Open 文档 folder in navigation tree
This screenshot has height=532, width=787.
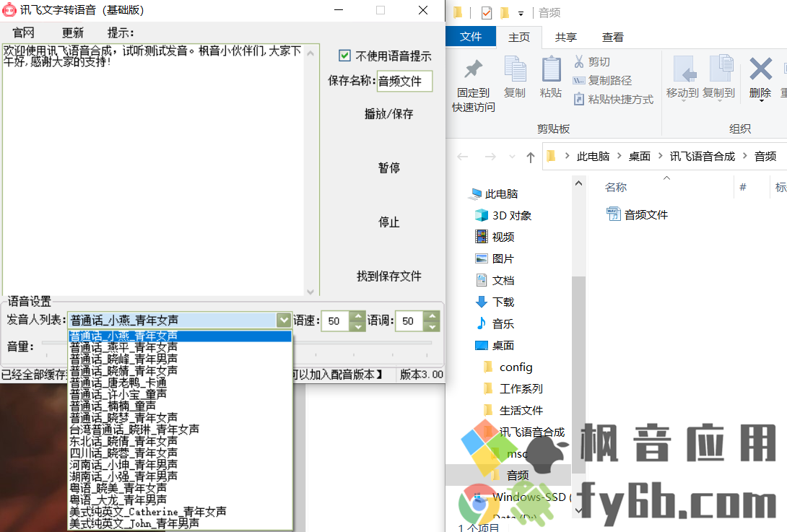[x=495, y=280]
